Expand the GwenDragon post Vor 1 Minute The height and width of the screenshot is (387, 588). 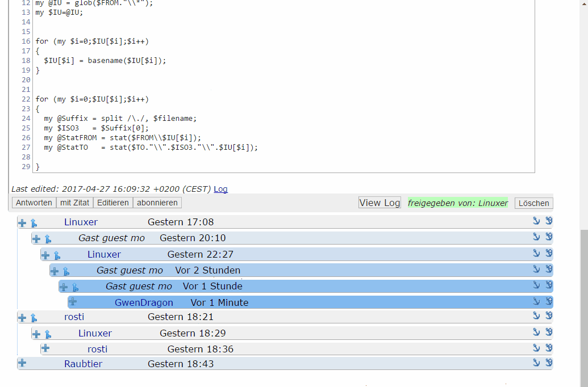[x=73, y=301]
